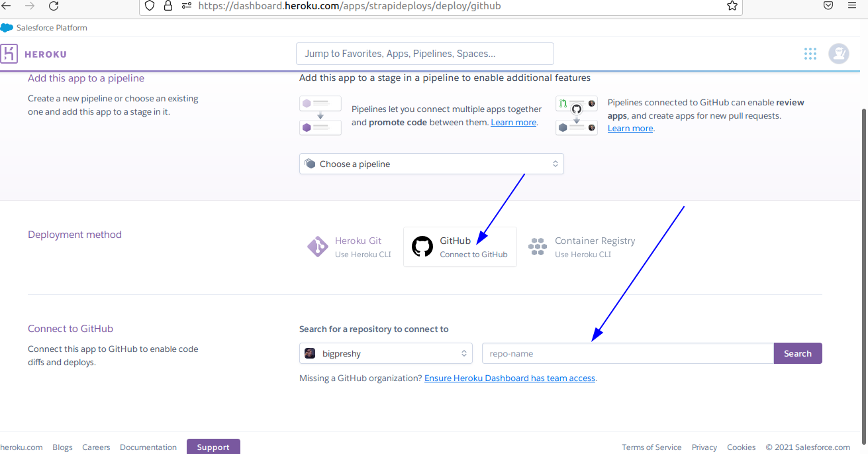This screenshot has width=868, height=454.
Task: Click the pipeline promote diagram thumbnail
Action: point(320,115)
